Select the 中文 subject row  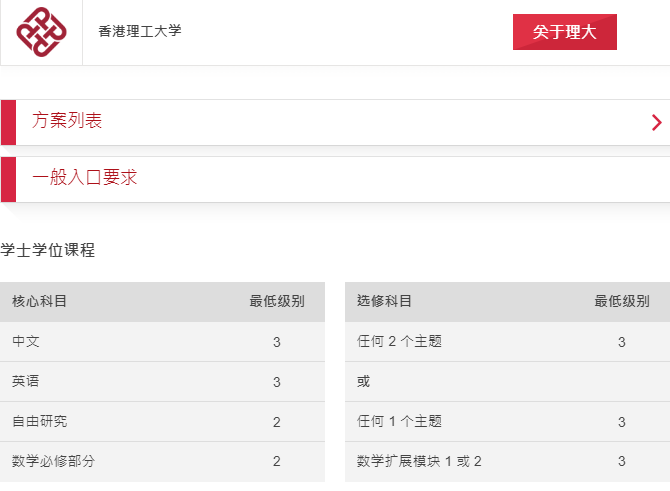point(162,341)
